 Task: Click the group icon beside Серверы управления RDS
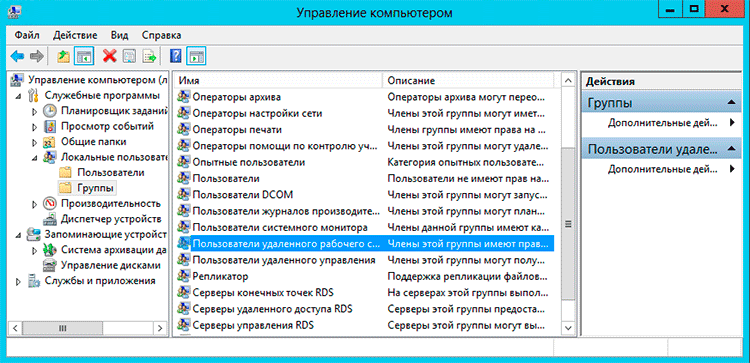(183, 325)
